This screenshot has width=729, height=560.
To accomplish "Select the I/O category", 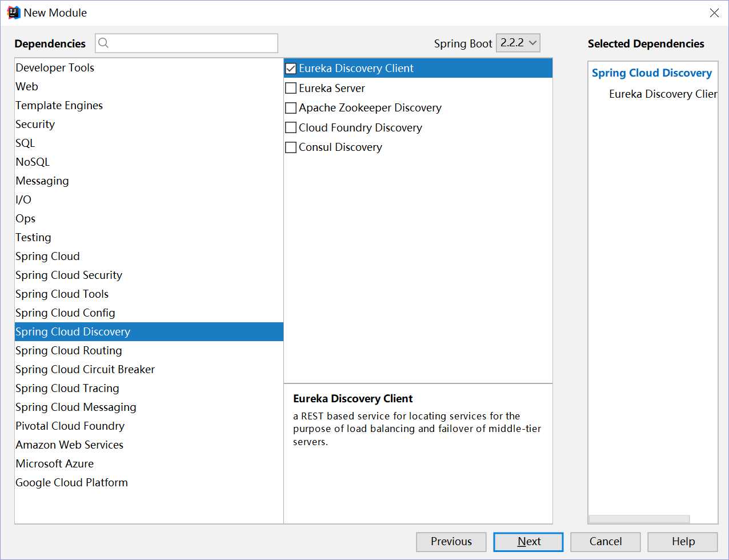I will [149, 199].
